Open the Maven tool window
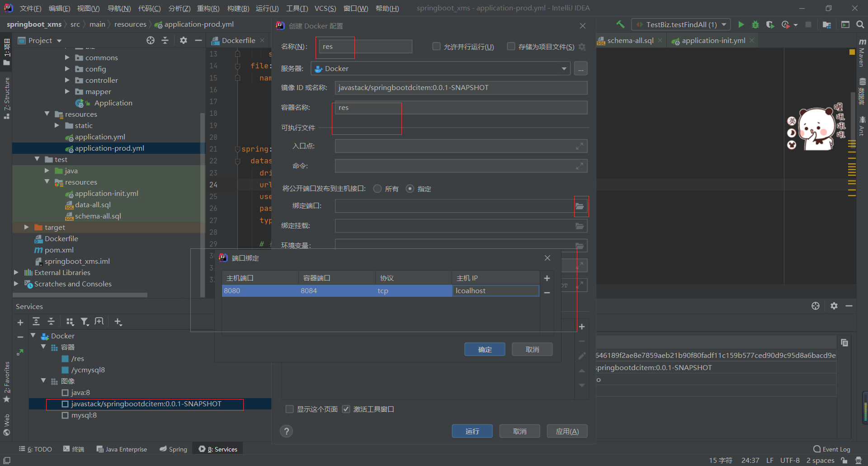This screenshot has width=868, height=466. 862,53
